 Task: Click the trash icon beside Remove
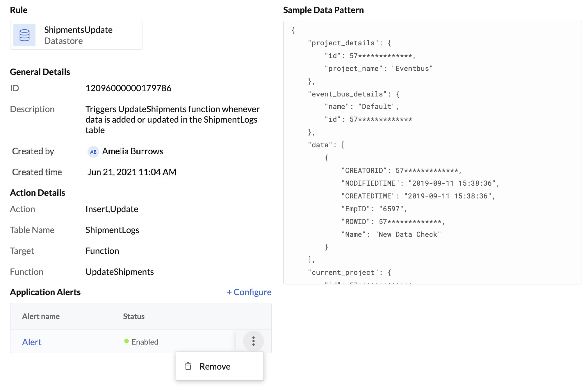pos(188,366)
